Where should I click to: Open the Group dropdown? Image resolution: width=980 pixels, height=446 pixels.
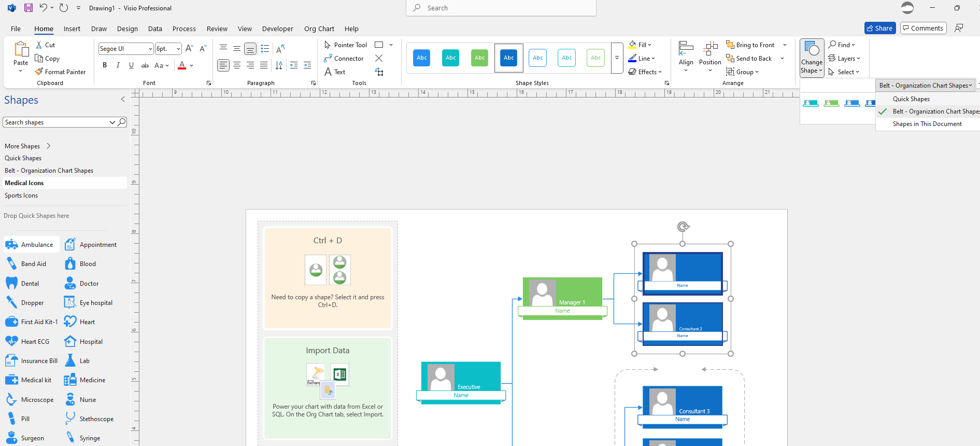point(743,72)
